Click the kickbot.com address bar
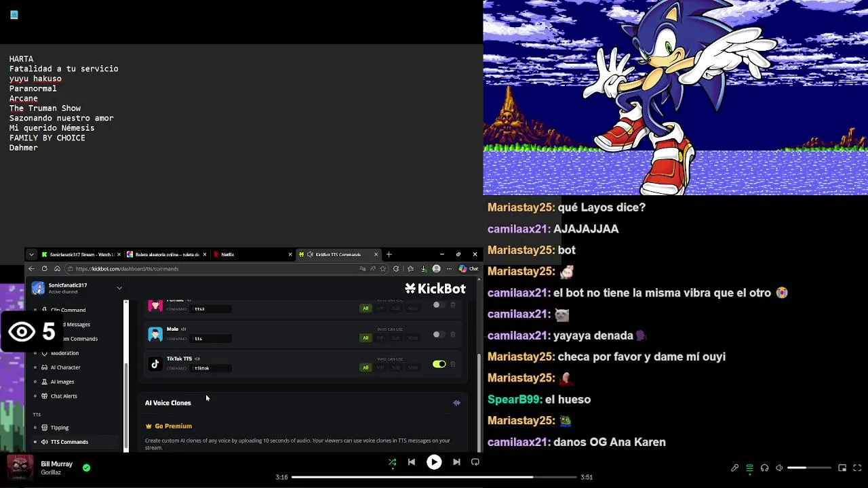Viewport: 868px width, 488px height. tap(210, 269)
